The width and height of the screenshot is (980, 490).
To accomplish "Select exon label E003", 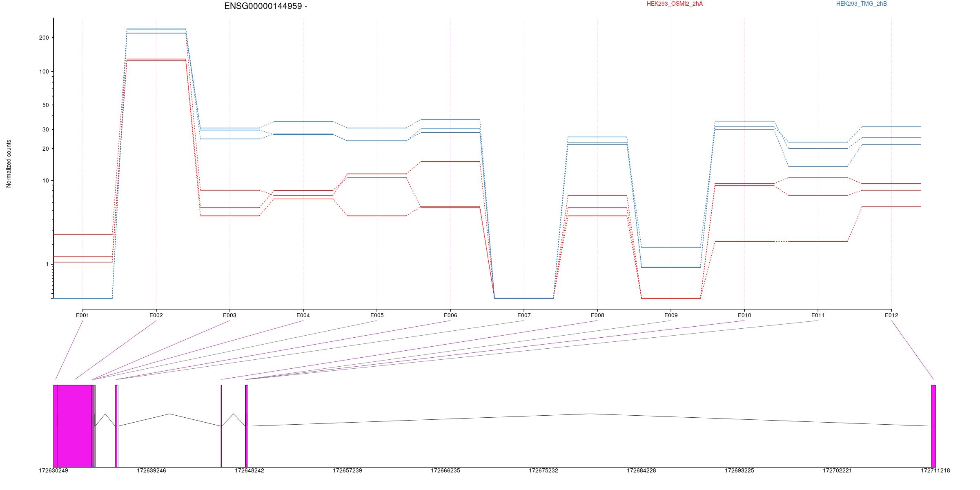I will [x=229, y=315].
